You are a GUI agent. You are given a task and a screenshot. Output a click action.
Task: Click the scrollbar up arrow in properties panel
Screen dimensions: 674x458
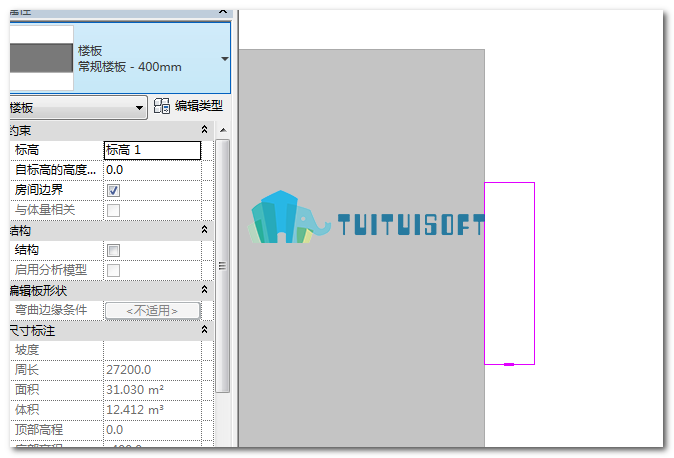point(223,130)
